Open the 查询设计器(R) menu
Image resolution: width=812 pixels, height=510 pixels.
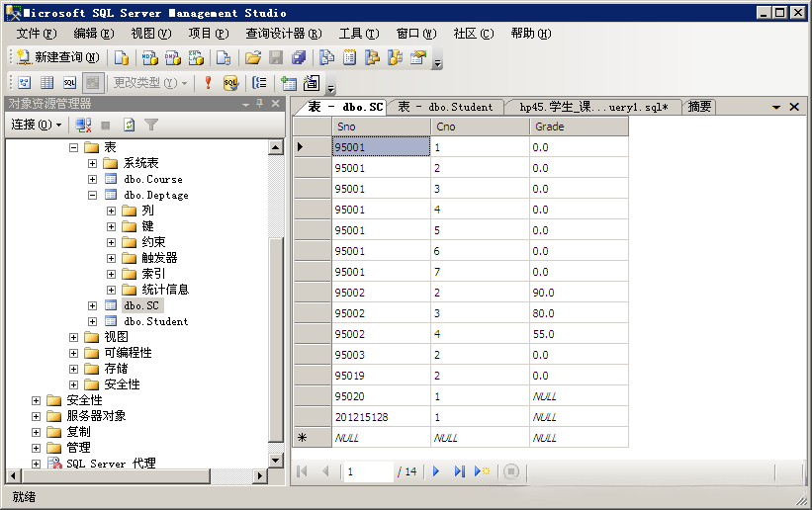(283, 33)
